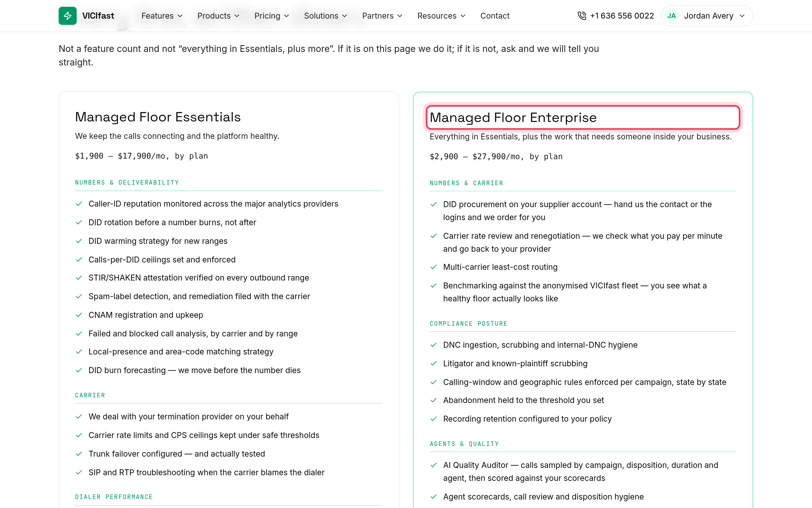The image size is (812, 508).
Task: Click the checkmark beside 'DNC ingestion, scrubbing'
Action: 434,345
